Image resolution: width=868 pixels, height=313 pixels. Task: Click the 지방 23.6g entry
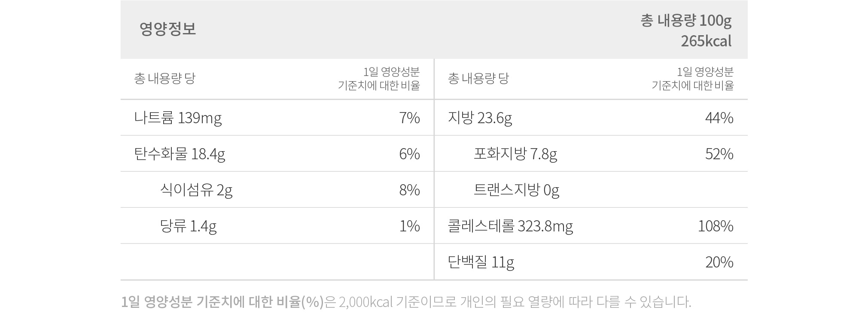pyautogui.click(x=480, y=118)
